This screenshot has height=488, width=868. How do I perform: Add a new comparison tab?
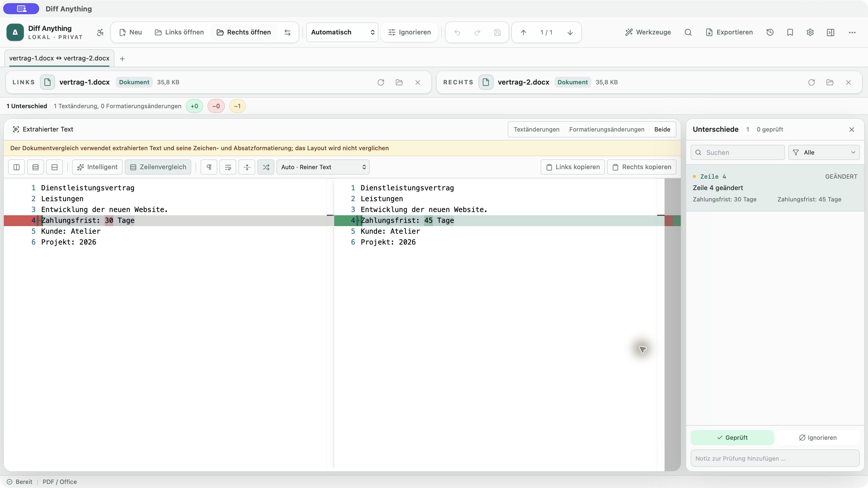pos(122,59)
